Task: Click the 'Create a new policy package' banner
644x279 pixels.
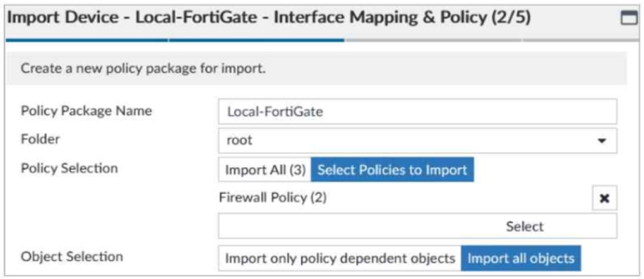Action: pos(316,68)
